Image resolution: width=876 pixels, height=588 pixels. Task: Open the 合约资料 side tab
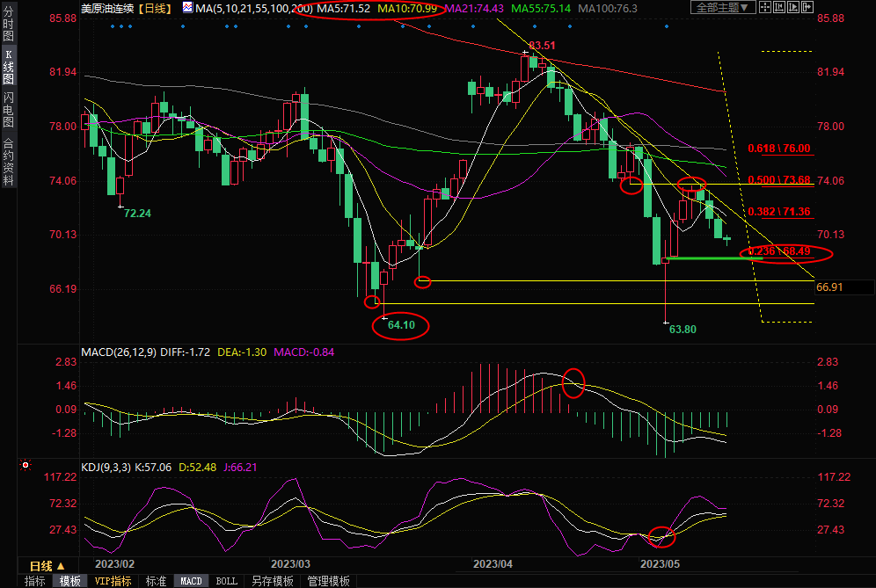coord(8,162)
